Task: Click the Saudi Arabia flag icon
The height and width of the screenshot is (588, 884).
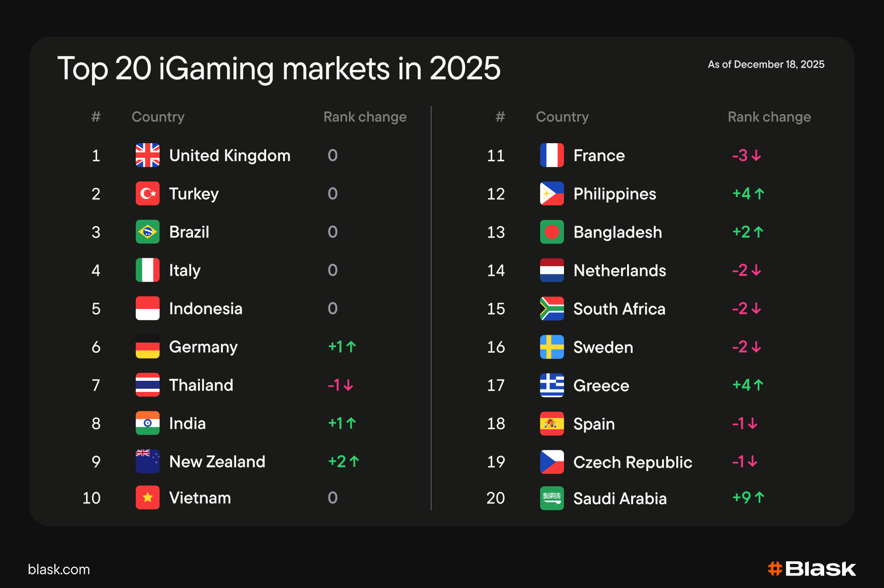Action: 552,498
